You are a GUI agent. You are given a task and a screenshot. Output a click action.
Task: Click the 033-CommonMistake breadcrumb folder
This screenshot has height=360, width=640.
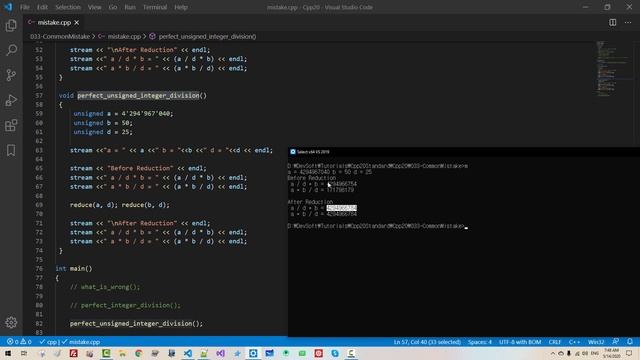click(x=60, y=36)
